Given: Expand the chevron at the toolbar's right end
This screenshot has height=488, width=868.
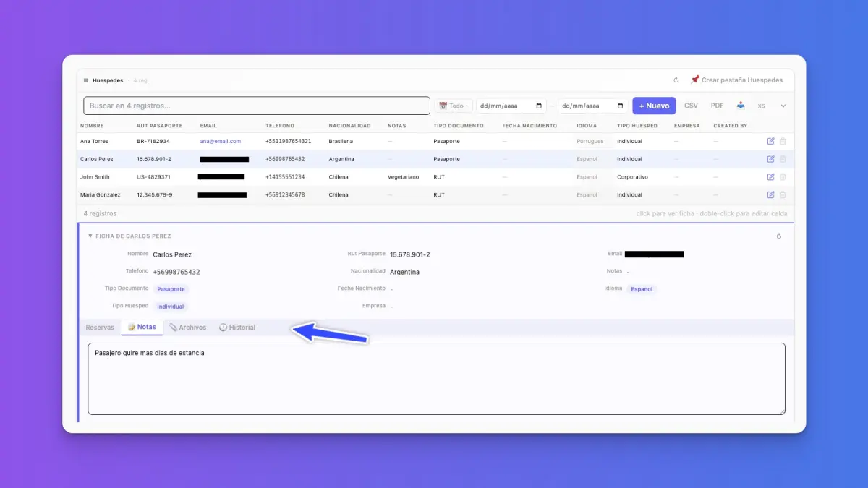Looking at the screenshot, I should click(x=783, y=106).
